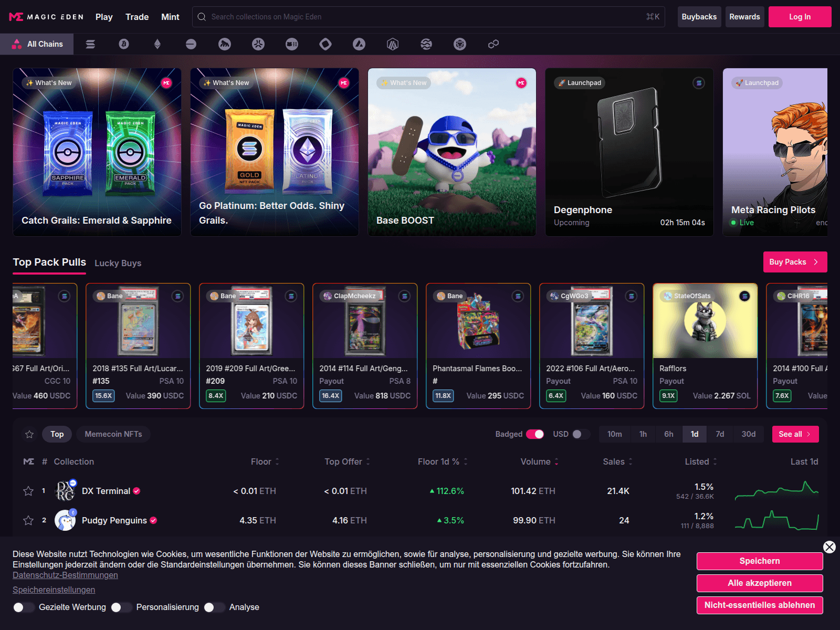Filter by Ethereum chain icon

tap(157, 44)
